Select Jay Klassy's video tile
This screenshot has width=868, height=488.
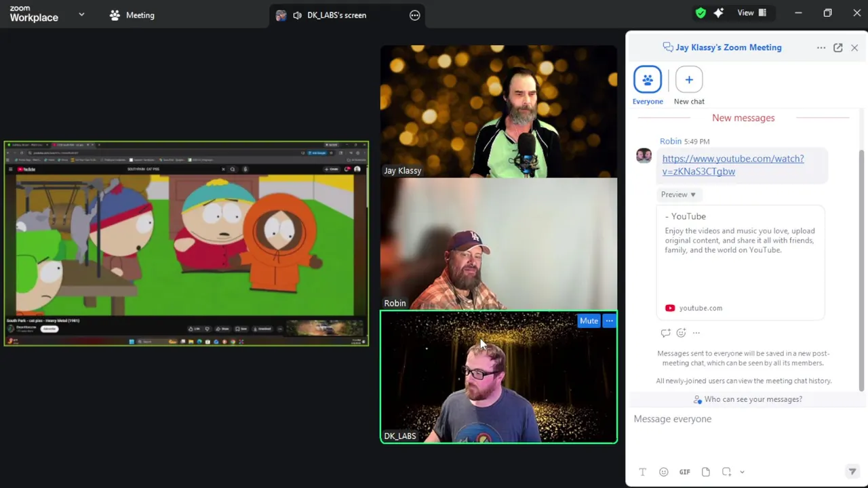click(x=498, y=111)
